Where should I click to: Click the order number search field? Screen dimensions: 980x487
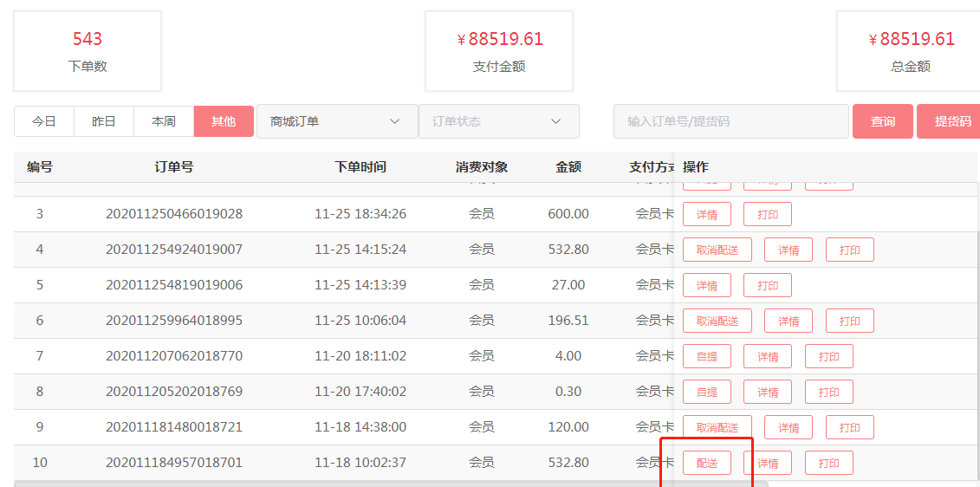731,121
